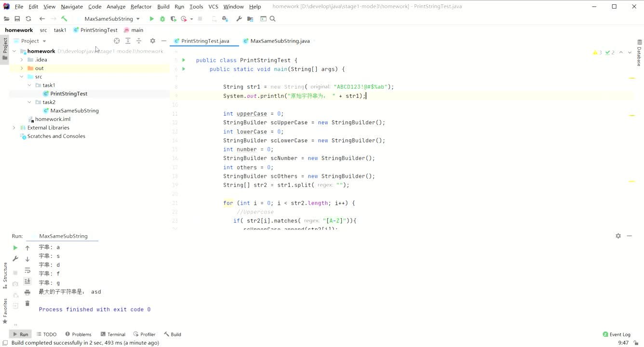Click the Save All toolbar icon

[17, 19]
